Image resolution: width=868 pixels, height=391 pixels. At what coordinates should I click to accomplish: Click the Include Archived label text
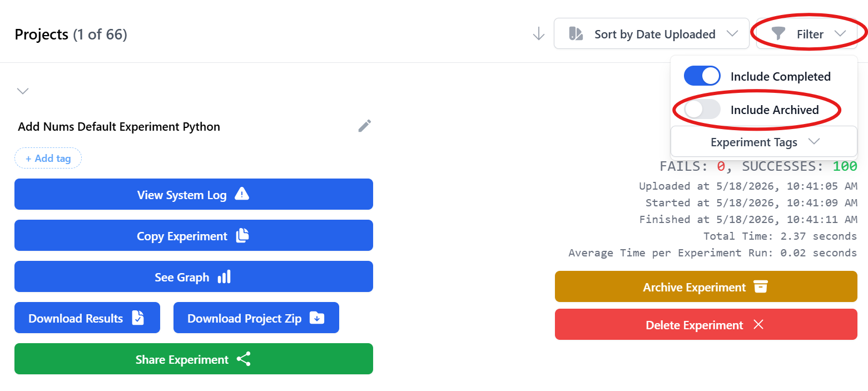pos(775,110)
